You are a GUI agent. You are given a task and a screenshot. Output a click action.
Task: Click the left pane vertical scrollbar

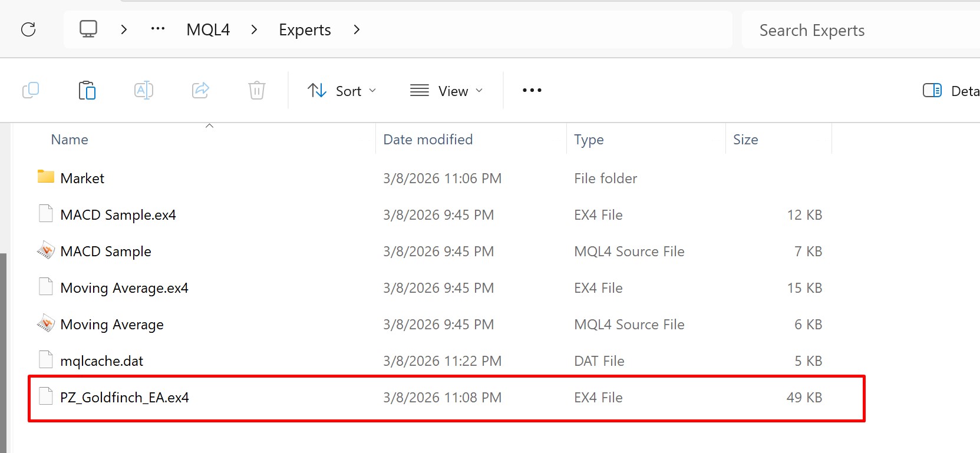point(4,352)
